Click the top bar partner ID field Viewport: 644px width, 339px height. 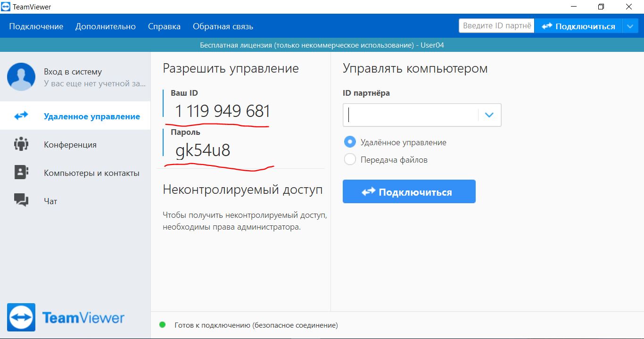496,26
